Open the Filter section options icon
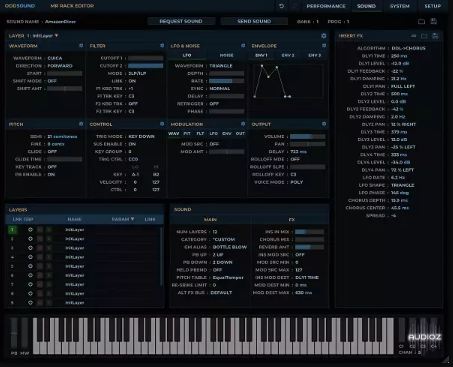 162,46
